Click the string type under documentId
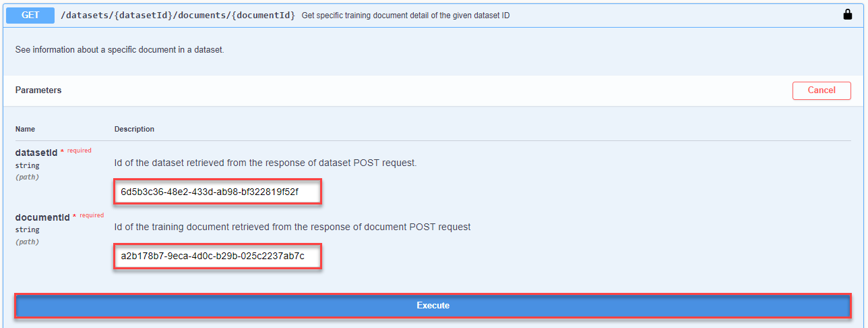The image size is (868, 328). (x=28, y=230)
